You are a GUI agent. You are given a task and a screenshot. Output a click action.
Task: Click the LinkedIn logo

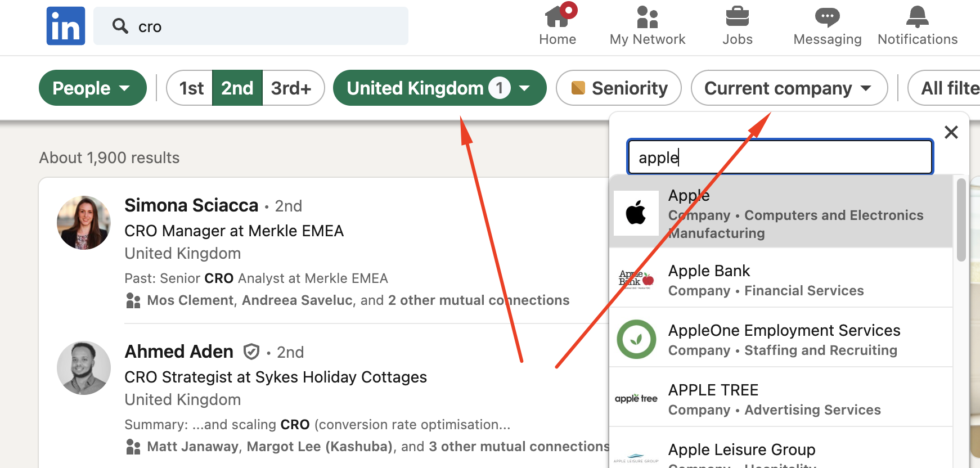[65, 25]
